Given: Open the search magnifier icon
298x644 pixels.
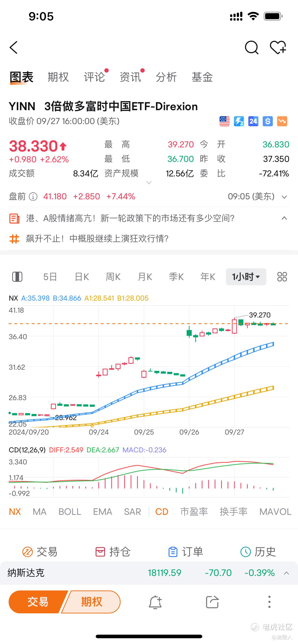Looking at the screenshot, I should coord(251,47).
